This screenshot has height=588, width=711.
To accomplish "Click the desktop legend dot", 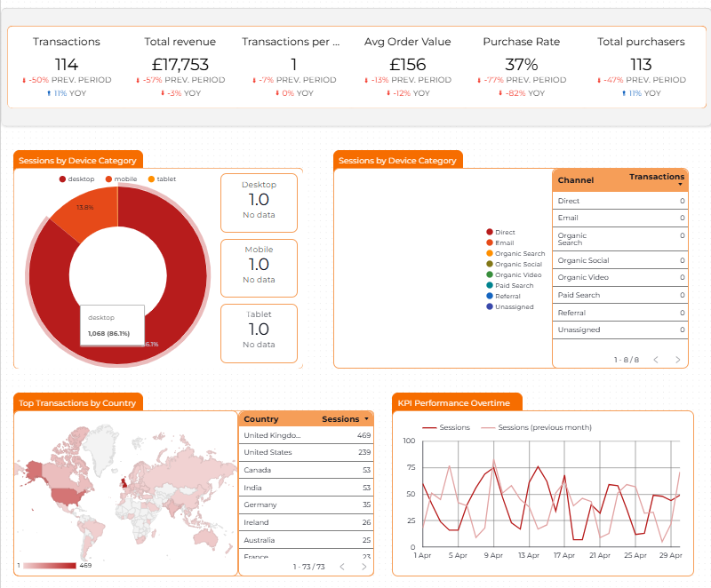I will coord(62,179).
